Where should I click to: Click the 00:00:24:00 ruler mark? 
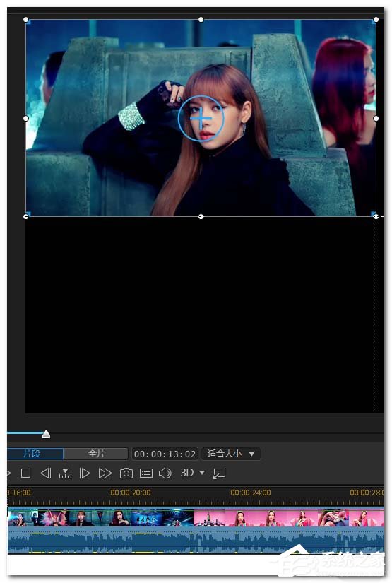click(251, 493)
